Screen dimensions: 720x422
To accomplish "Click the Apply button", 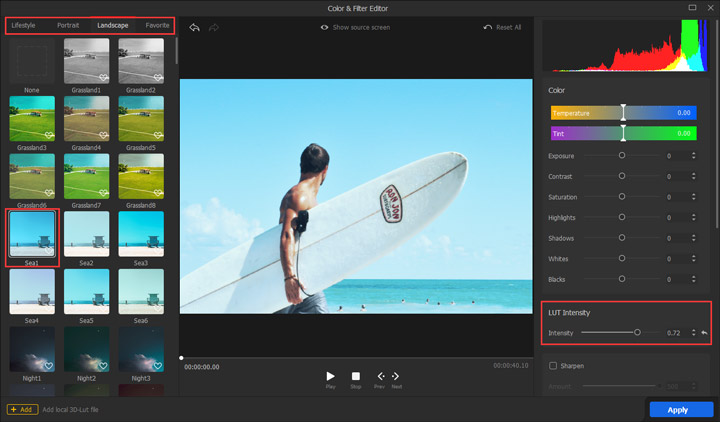I will [x=677, y=409].
